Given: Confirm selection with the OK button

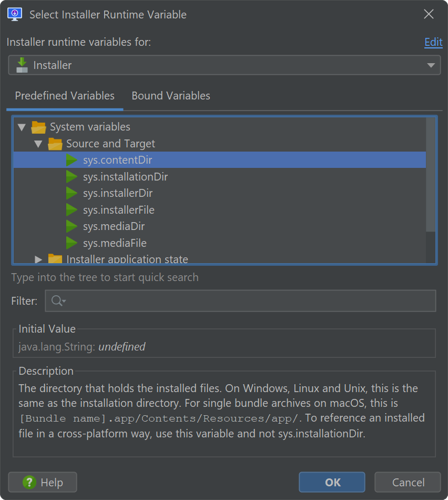Looking at the screenshot, I should coord(332,482).
